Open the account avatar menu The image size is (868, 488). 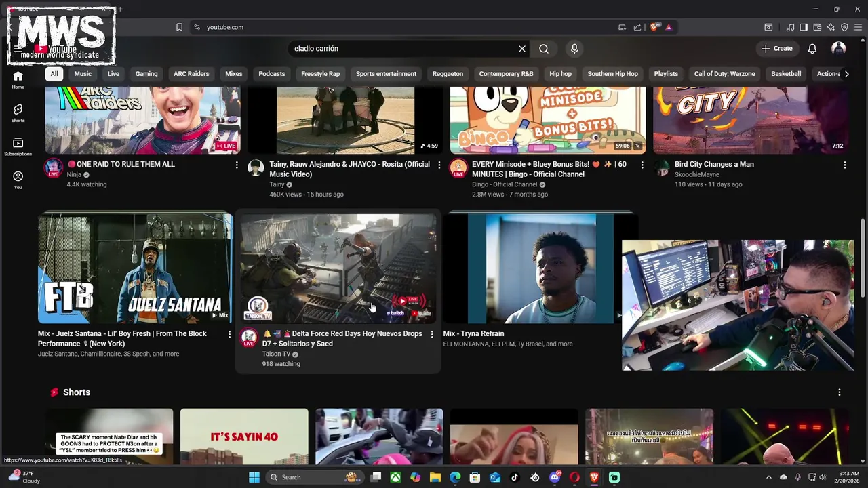click(x=839, y=49)
